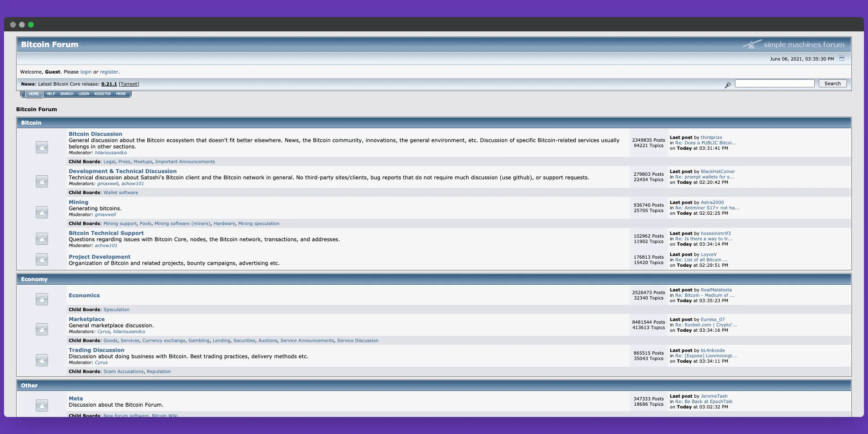The image size is (868, 434).
Task: Click the Mining board status icon
Action: (x=42, y=212)
